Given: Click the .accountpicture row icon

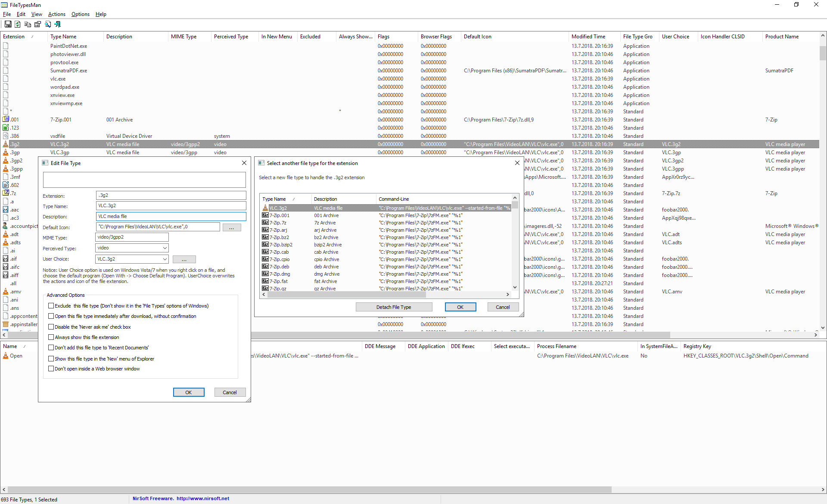Looking at the screenshot, I should point(6,226).
